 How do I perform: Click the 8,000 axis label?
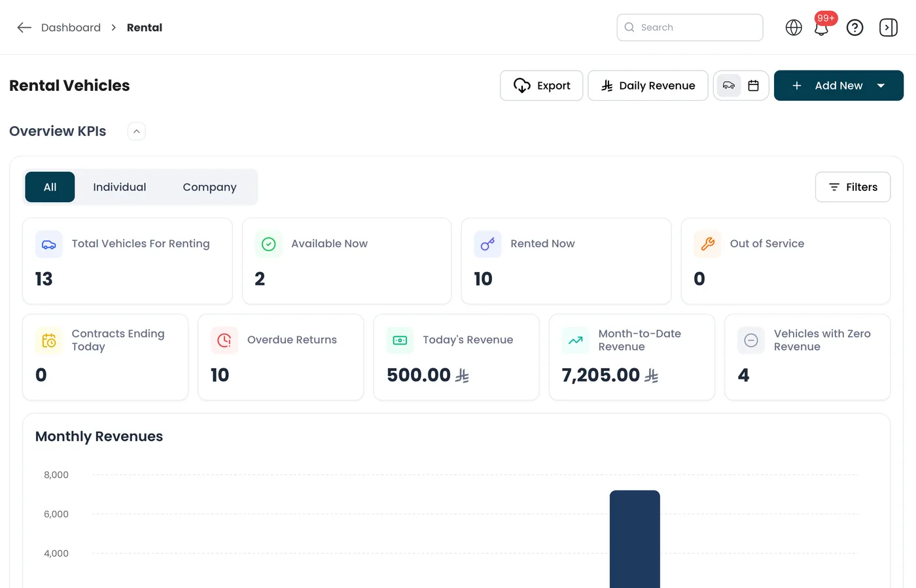click(x=56, y=475)
